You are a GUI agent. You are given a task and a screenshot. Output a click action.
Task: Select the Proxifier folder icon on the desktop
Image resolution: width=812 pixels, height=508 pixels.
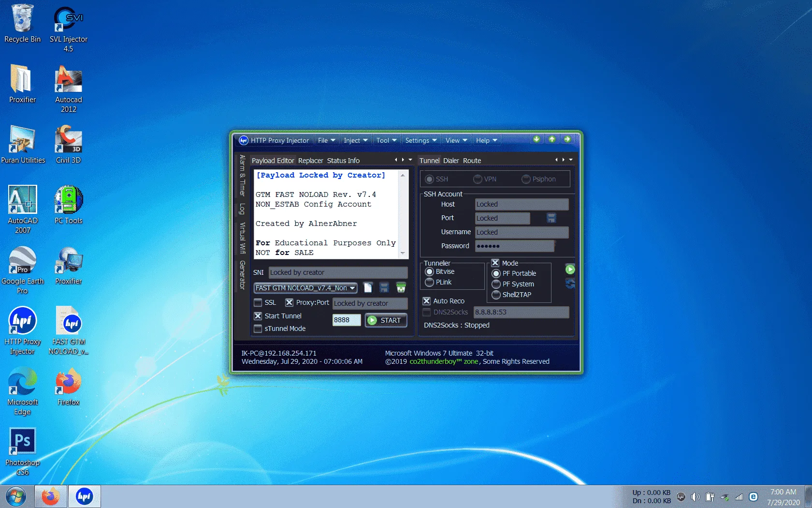coord(22,83)
